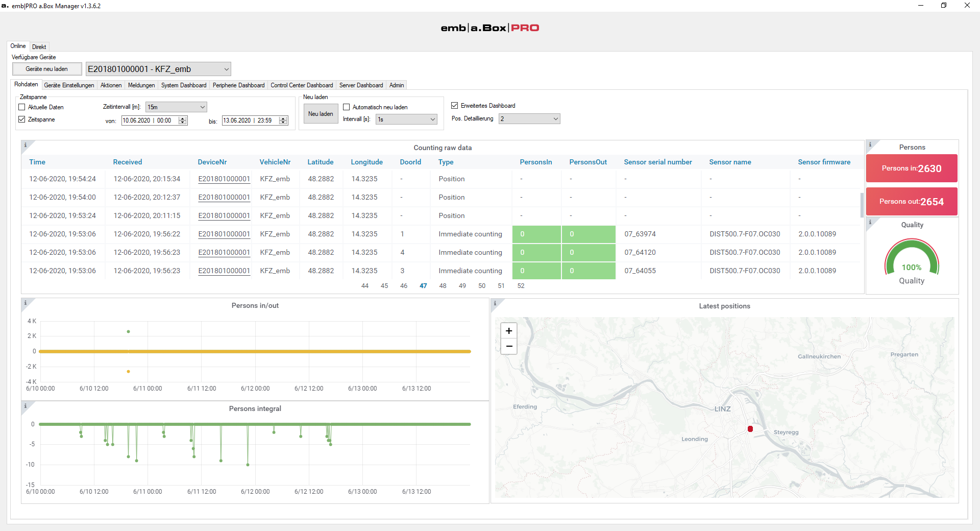The height and width of the screenshot is (531, 980).
Task: Expand the Pos. Detaillierung dropdown
Action: tap(529, 119)
